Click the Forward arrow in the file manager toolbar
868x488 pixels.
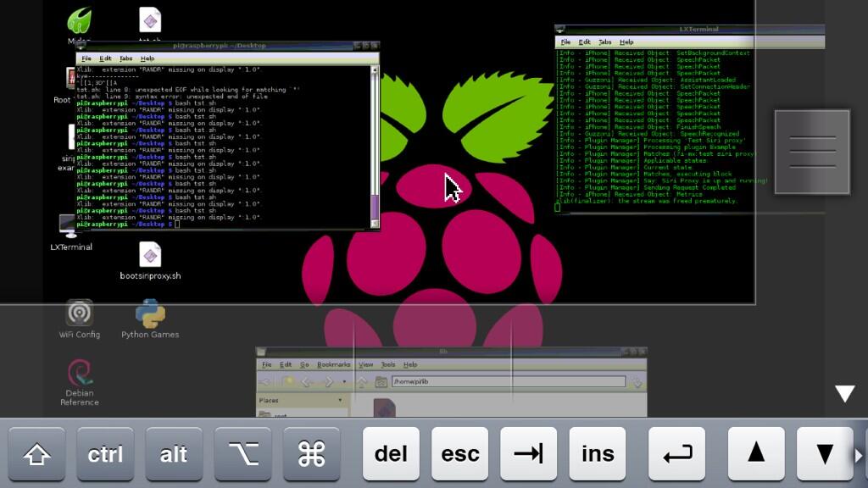click(x=328, y=382)
